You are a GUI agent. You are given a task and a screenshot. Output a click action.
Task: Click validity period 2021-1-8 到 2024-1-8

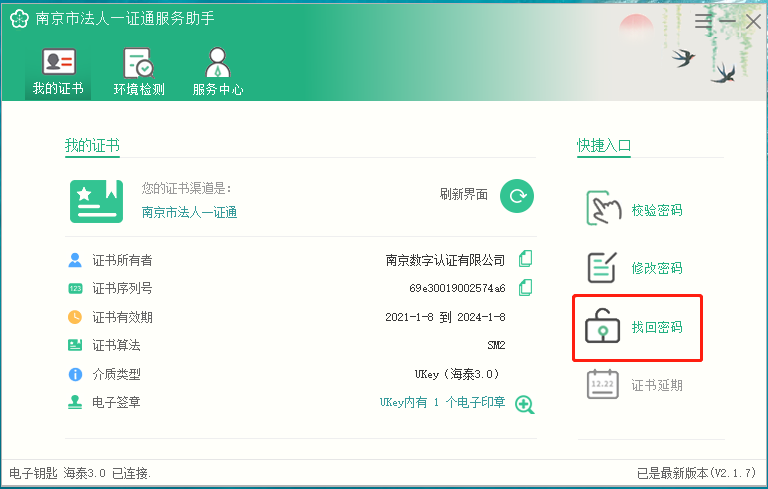click(x=445, y=317)
